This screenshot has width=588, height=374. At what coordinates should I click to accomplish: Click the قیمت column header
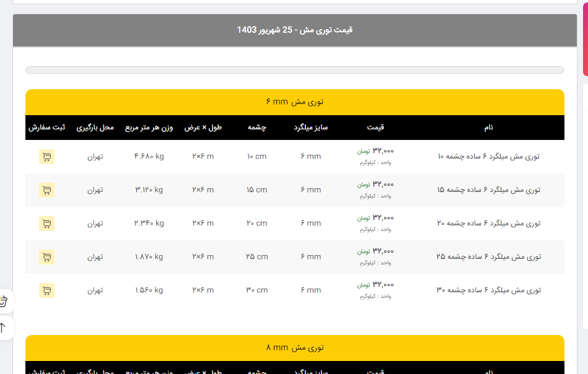(375, 128)
